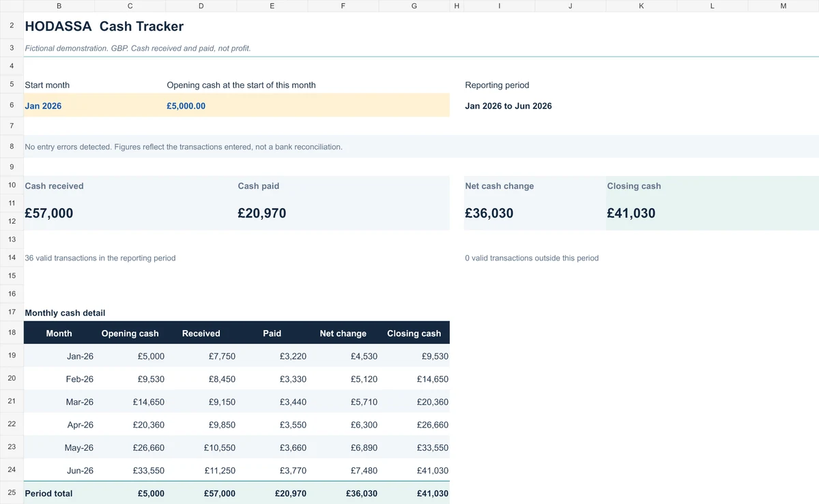
Task: Select column K header
Action: click(x=642, y=5)
